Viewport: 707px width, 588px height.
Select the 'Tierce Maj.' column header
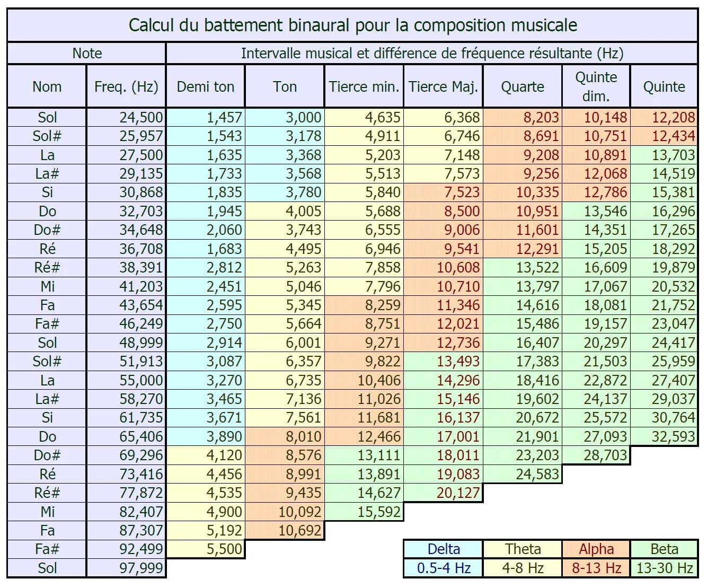(443, 86)
